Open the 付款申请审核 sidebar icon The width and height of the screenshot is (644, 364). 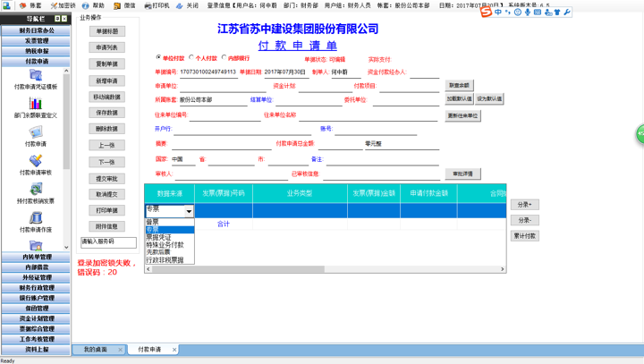coord(36,160)
